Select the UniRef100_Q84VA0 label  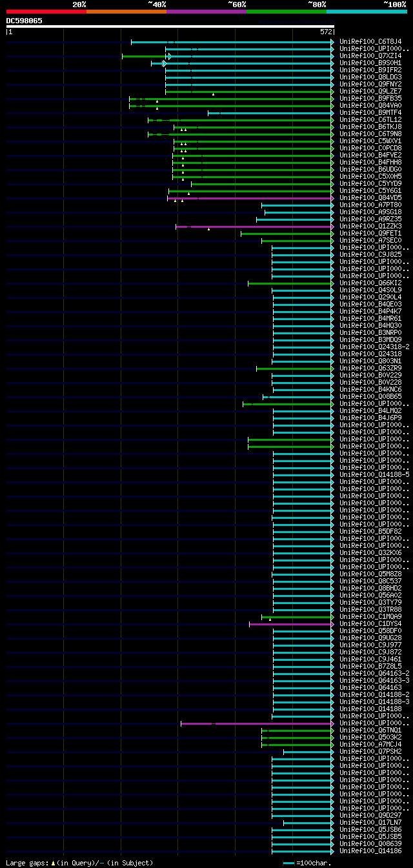point(370,105)
